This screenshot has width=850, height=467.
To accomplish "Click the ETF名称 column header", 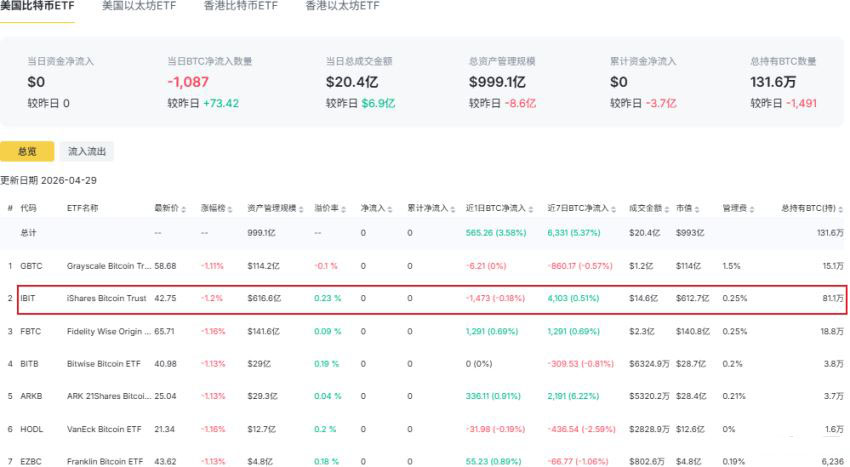I will click(x=82, y=208).
